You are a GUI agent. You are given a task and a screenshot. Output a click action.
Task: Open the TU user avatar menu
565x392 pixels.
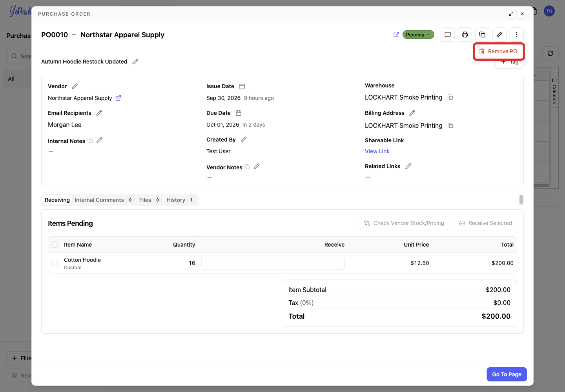[x=549, y=11]
